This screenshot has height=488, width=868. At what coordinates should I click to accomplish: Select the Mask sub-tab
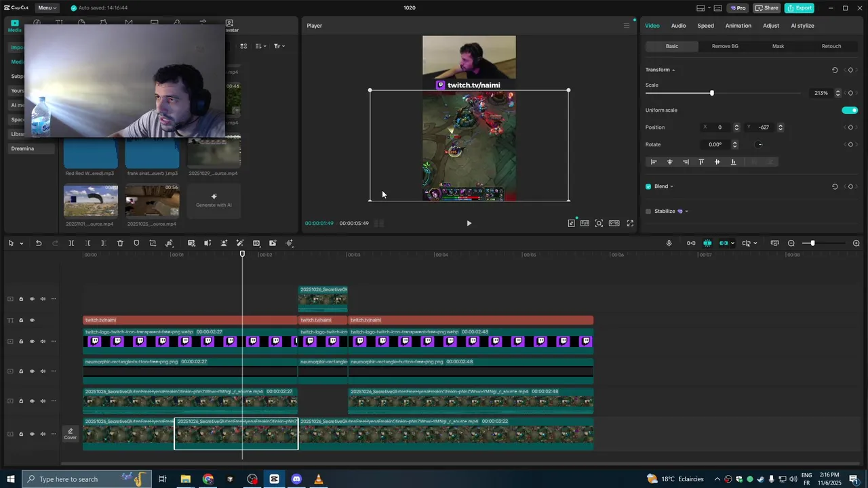778,46
